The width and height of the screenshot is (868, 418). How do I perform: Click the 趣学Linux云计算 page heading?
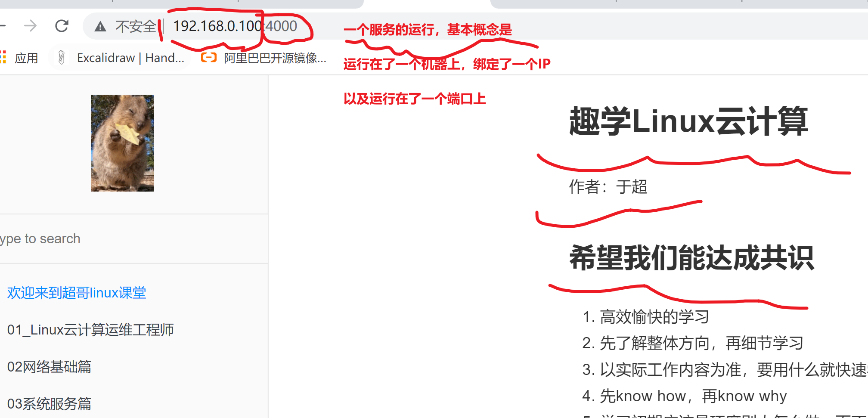point(688,121)
